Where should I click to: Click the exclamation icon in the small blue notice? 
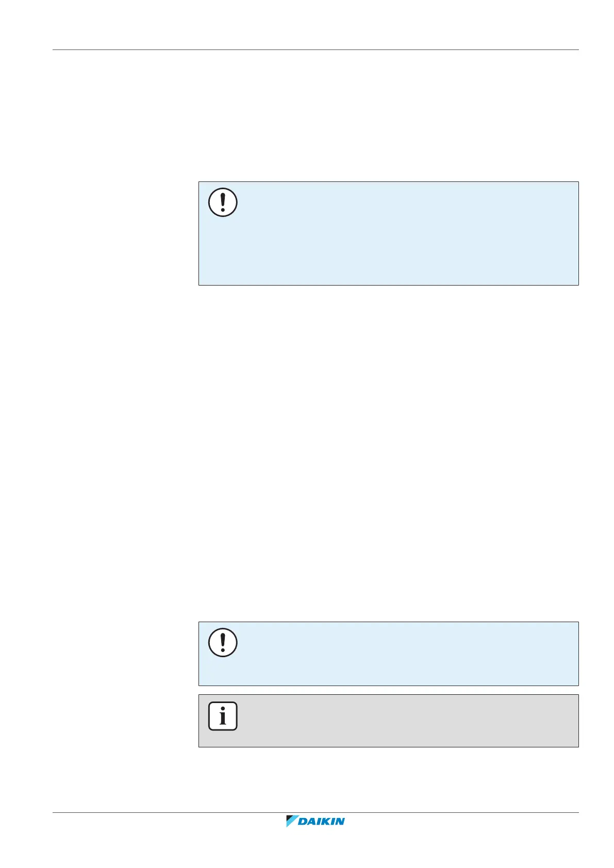click(223, 642)
